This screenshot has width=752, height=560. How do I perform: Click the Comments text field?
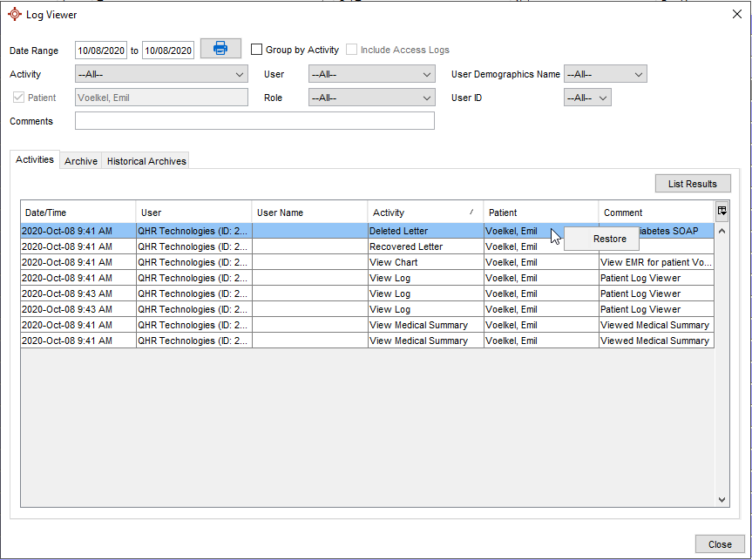(254, 121)
